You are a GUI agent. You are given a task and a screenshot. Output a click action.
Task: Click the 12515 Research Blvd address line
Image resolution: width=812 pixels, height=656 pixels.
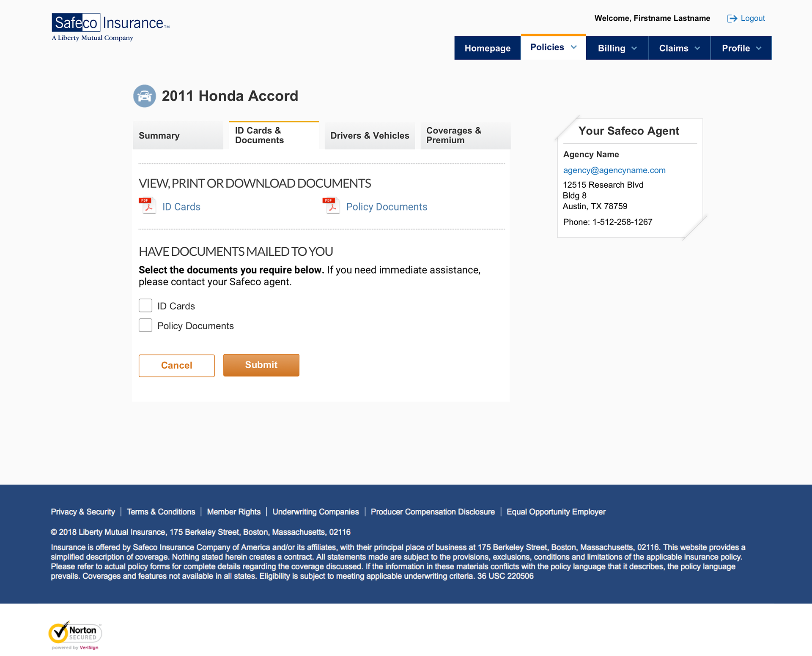click(x=603, y=185)
